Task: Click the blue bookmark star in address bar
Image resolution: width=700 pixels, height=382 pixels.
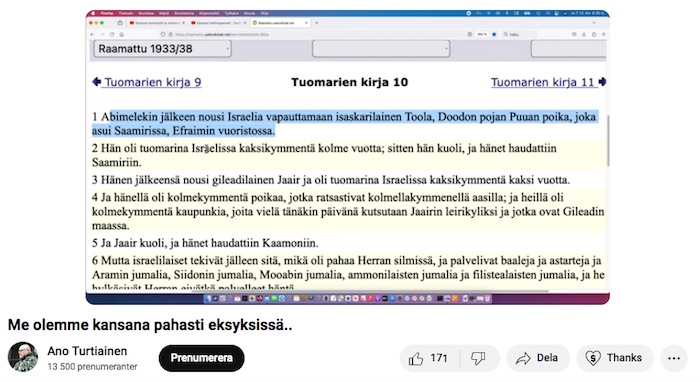Action: (494, 34)
